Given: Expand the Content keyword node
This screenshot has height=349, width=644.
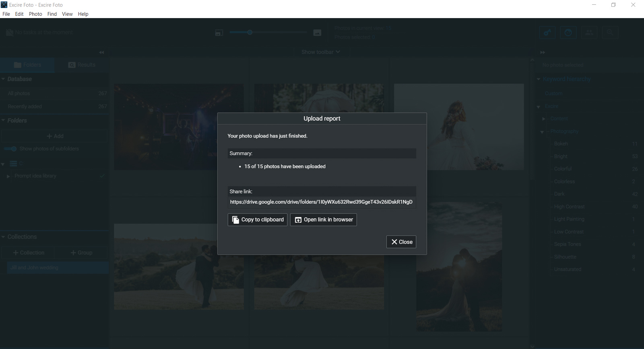Looking at the screenshot, I should 544,119.
